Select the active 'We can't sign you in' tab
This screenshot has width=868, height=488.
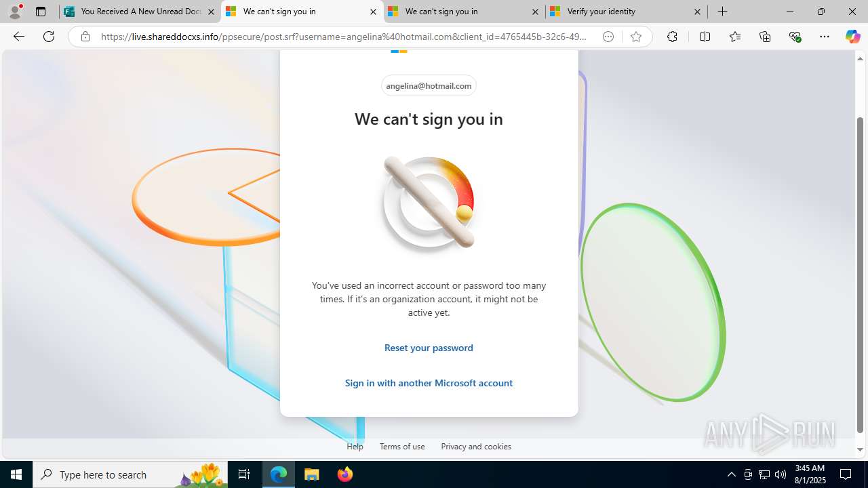pyautogui.click(x=302, y=12)
